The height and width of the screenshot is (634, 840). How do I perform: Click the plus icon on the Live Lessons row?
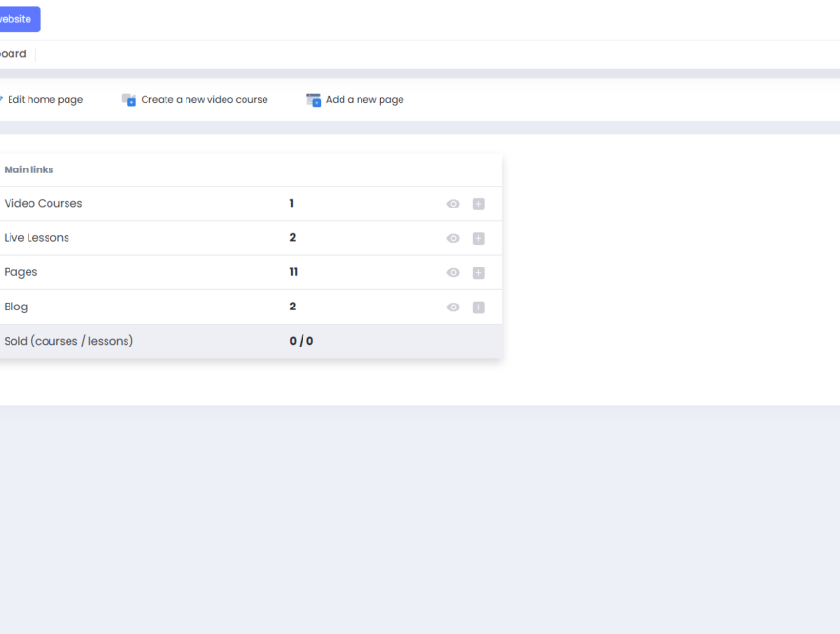tap(479, 238)
